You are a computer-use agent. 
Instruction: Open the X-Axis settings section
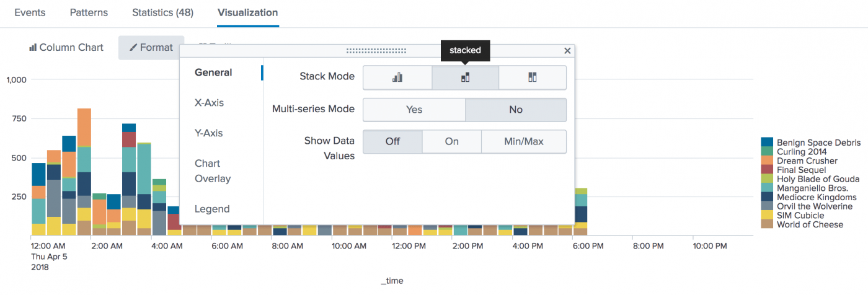(209, 103)
